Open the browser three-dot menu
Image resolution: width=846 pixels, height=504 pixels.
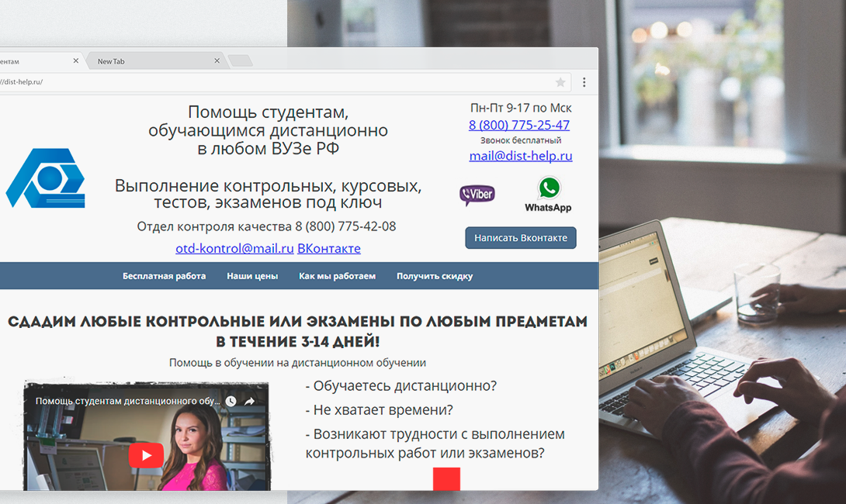[x=584, y=82]
